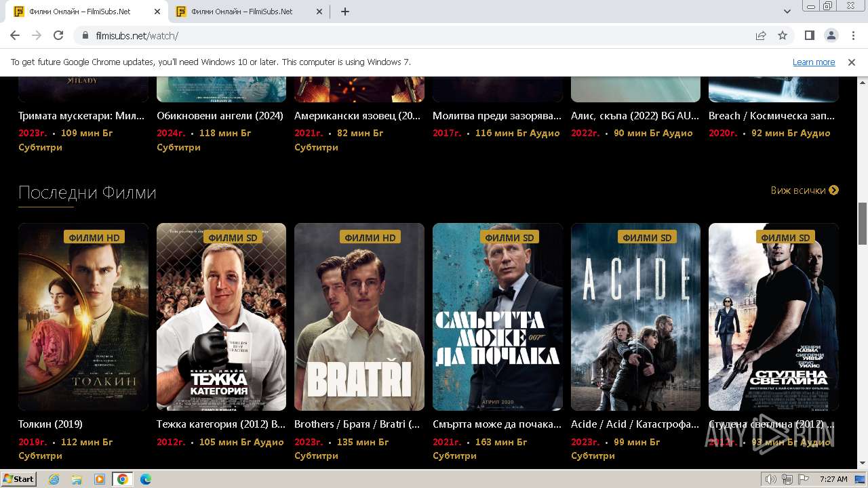
Task: Bookmark this page with star icon
Action: click(783, 35)
